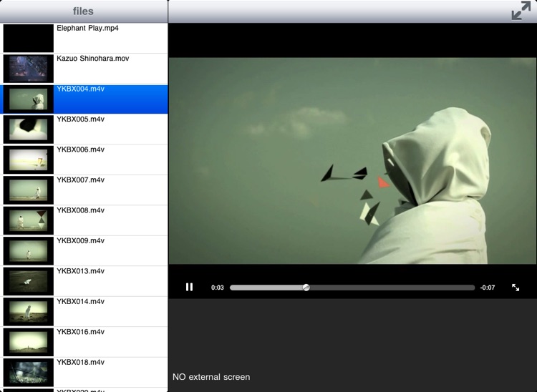
Task: Select YKBX005.m4v in file list
Action: [x=84, y=129]
